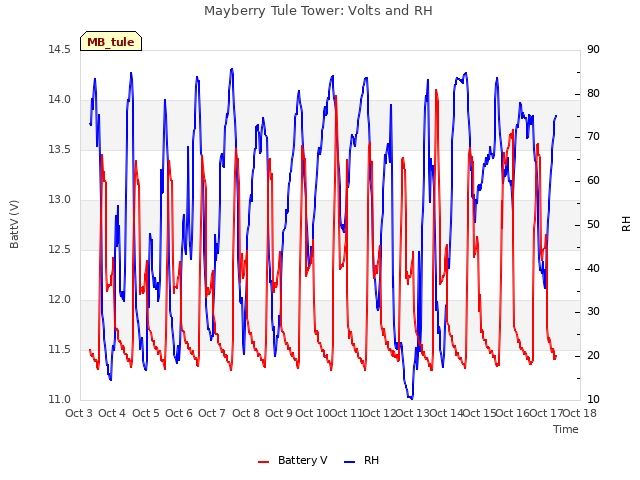Click the 13.0 tick on the BattV axis
Screen dimensions: 640x480
(59, 200)
